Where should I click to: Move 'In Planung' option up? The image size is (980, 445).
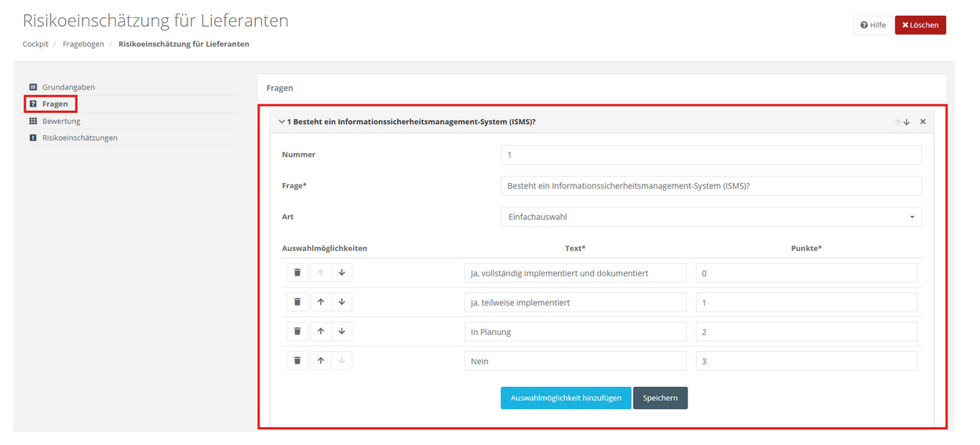click(x=320, y=331)
